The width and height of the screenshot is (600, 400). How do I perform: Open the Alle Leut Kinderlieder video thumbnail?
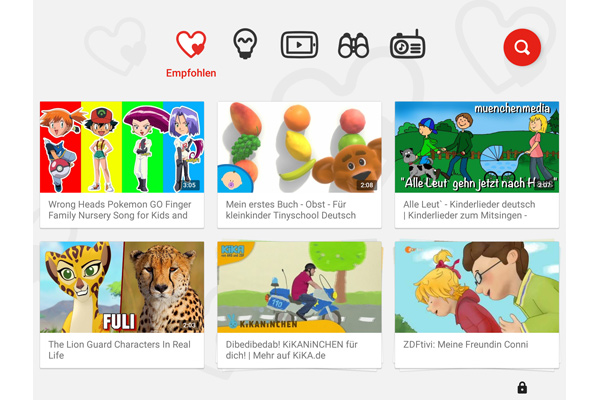click(x=477, y=147)
